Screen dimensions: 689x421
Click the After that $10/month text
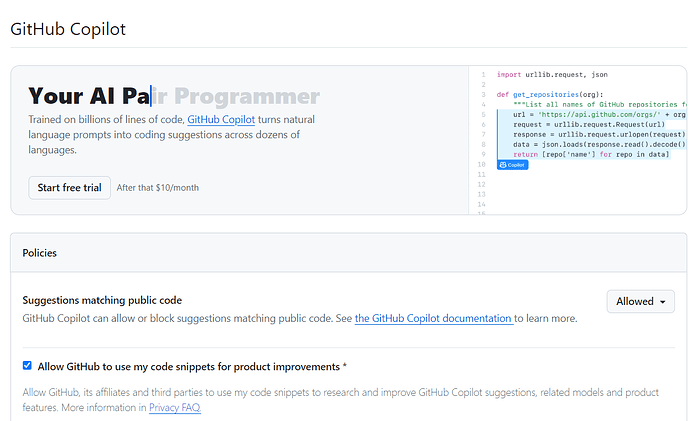(x=158, y=188)
